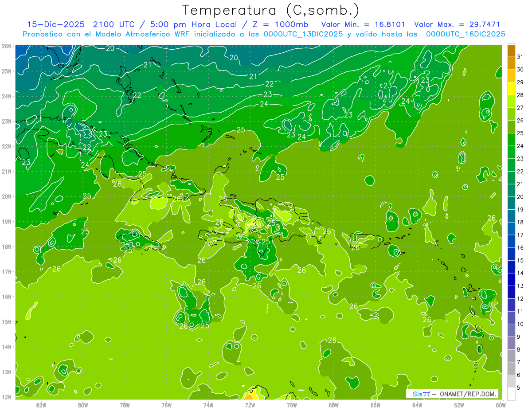532x411 pixels.
Task: Click longitude label '66W'
Action: (x=376, y=405)
